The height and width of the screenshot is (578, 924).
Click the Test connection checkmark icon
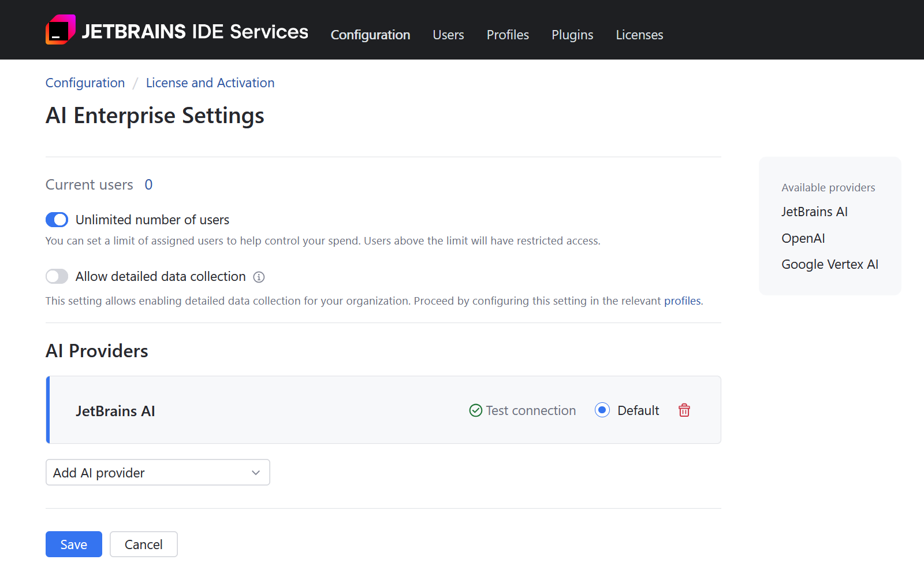pos(476,410)
